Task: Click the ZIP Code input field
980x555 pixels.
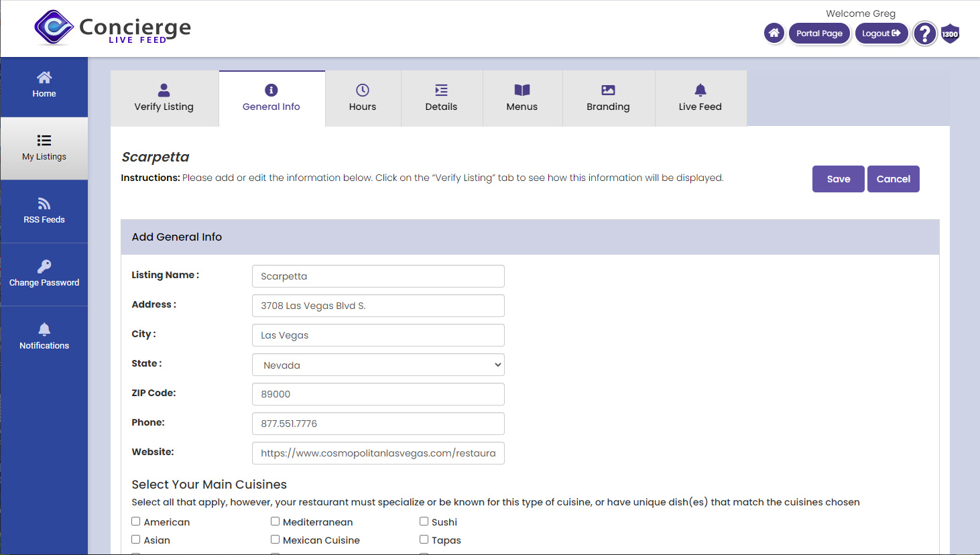Action: [x=378, y=394]
